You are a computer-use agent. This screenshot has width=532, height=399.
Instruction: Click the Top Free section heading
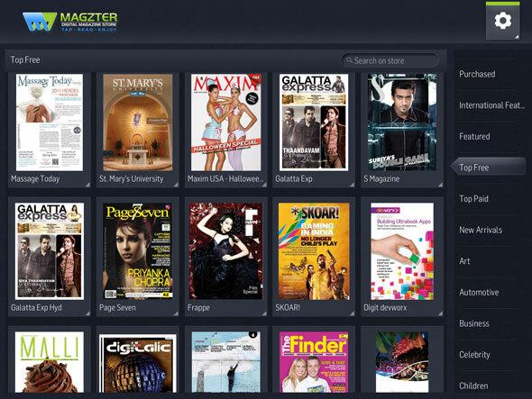25,60
